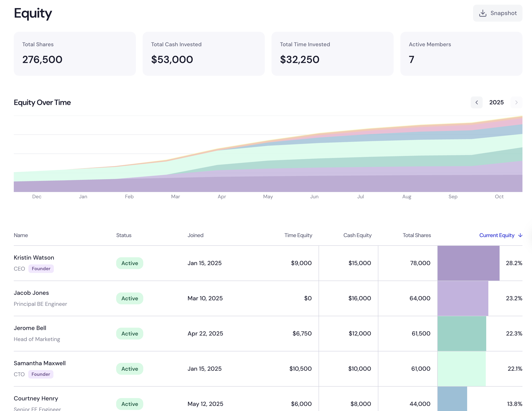Click the $6,750 time equity cell
532x411 pixels.
coord(302,333)
